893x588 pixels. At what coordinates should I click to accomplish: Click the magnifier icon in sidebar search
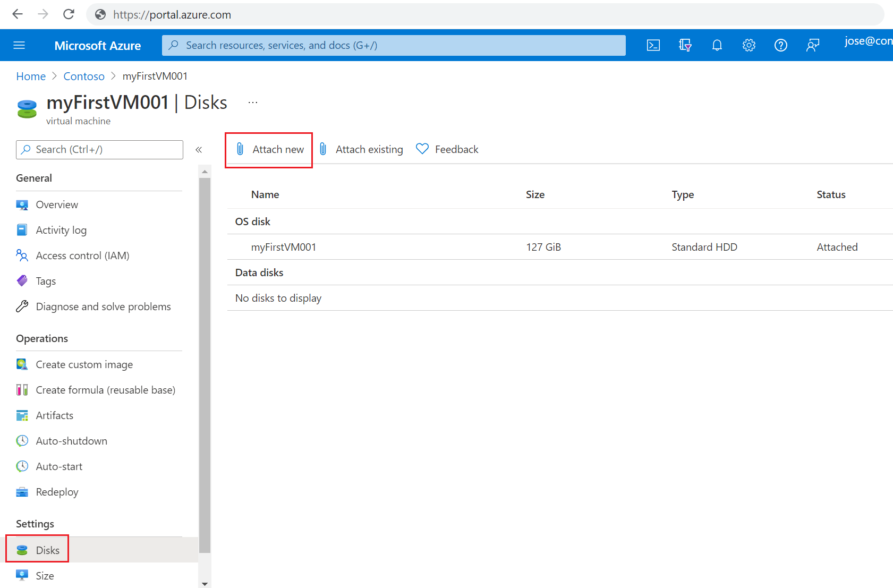(x=25, y=150)
